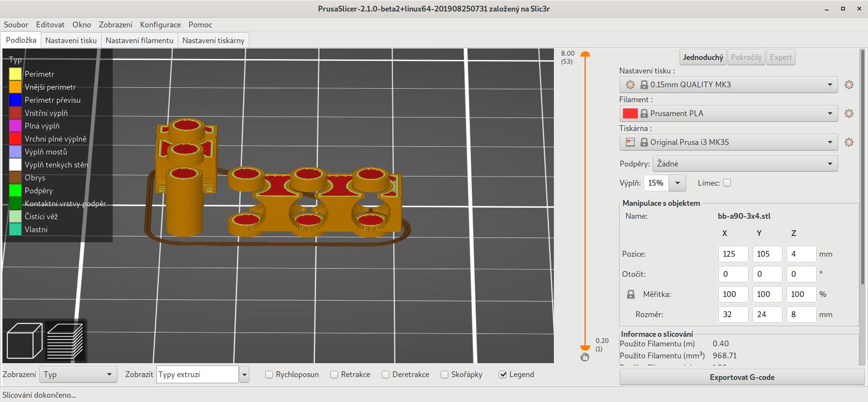
Task: Click the Pozice Z field with 4
Action: 801,254
